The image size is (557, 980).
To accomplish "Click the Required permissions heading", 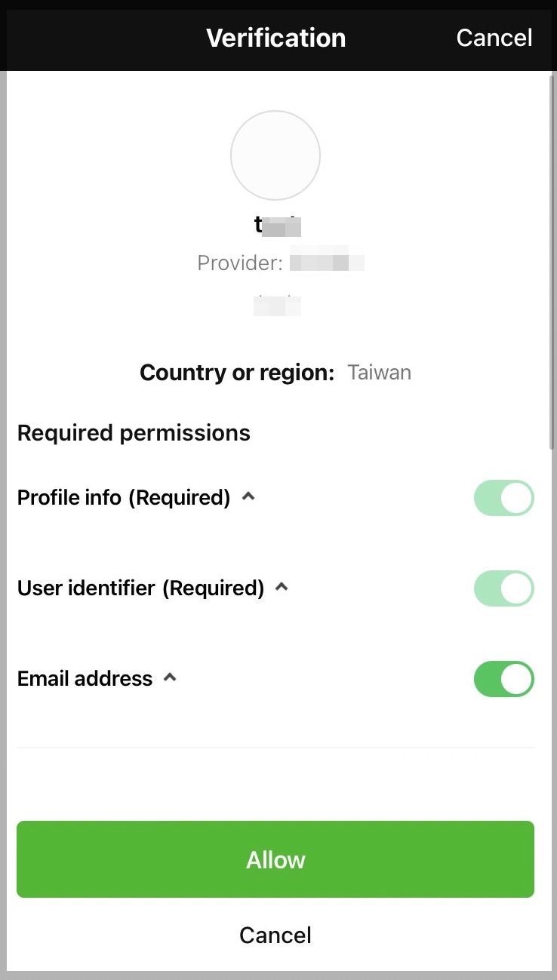I will [134, 433].
